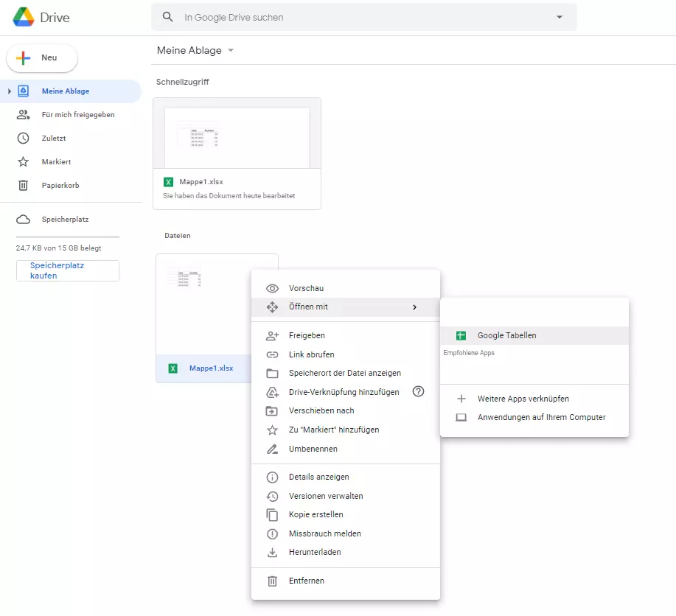Click the Excel icon of Mappe1.xlsx in Schnellzugriff
This screenshot has height=616, width=676.
[168, 182]
